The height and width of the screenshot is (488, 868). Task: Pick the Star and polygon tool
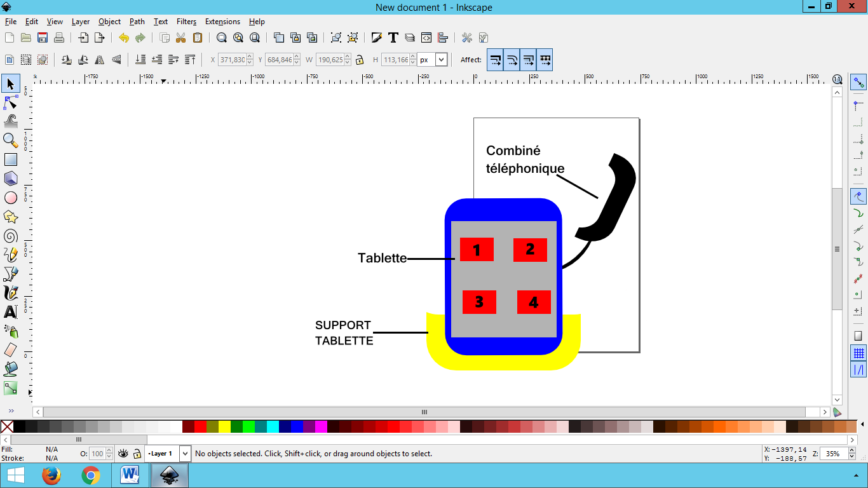coord(11,217)
